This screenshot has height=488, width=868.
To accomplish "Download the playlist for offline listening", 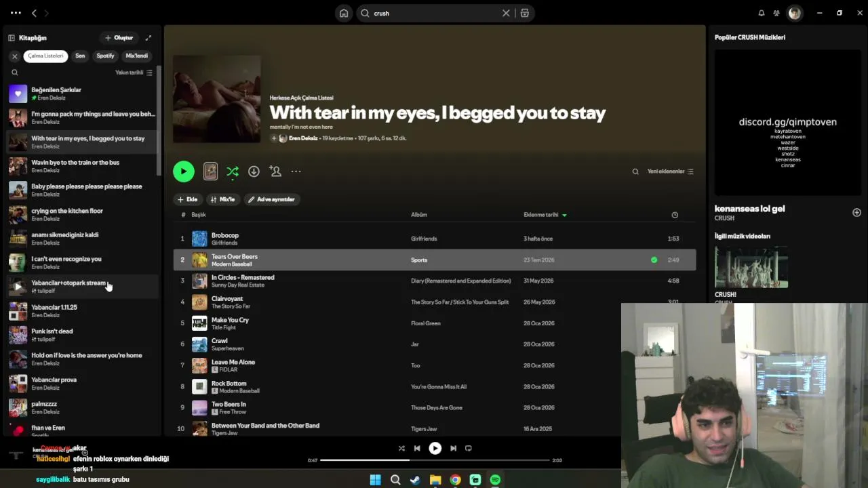I will point(254,171).
